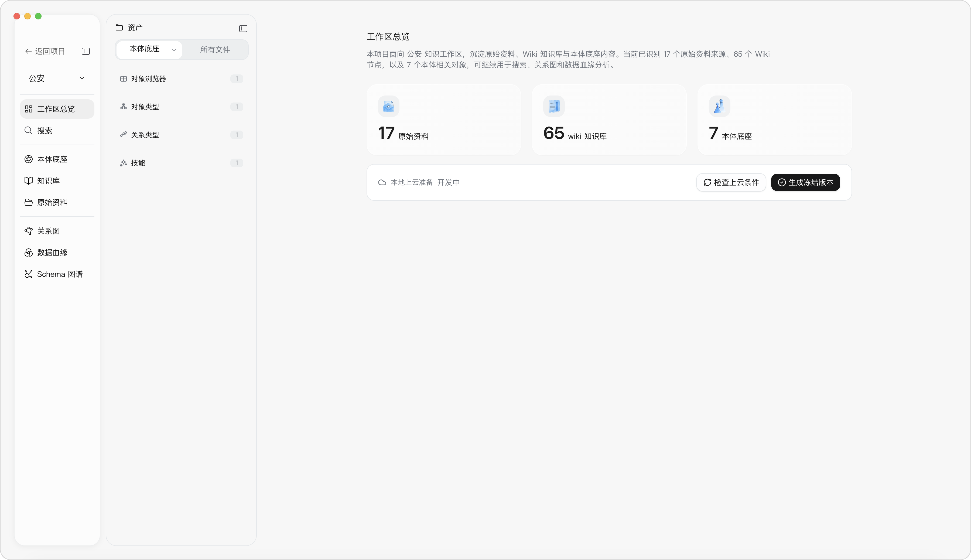This screenshot has height=560, width=971.
Task: Click the 本体底座 card chess icon
Action: click(x=719, y=106)
